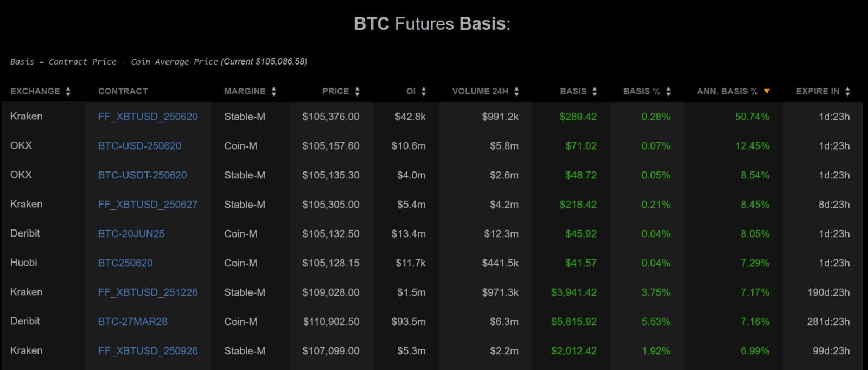The width and height of the screenshot is (868, 370).
Task: Click the sort arrows on the OI column
Action: 423,91
